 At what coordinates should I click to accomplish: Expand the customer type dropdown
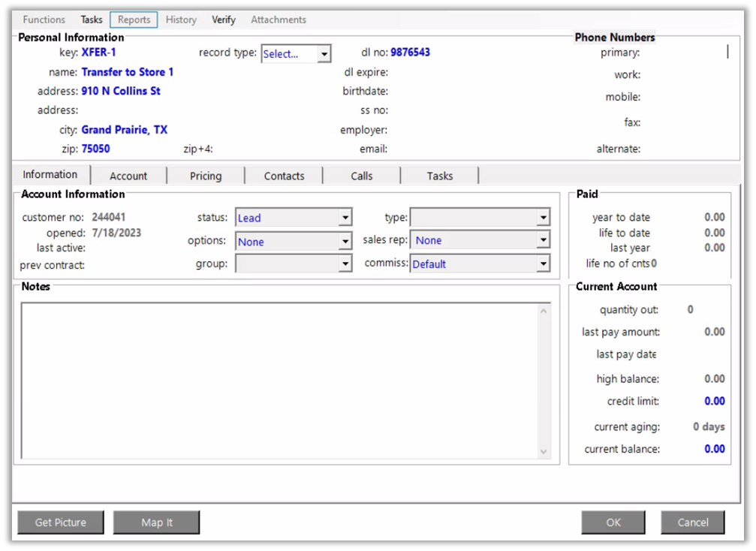coord(543,218)
